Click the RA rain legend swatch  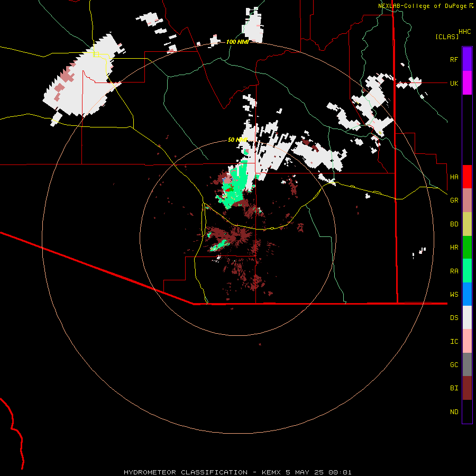pos(467,271)
